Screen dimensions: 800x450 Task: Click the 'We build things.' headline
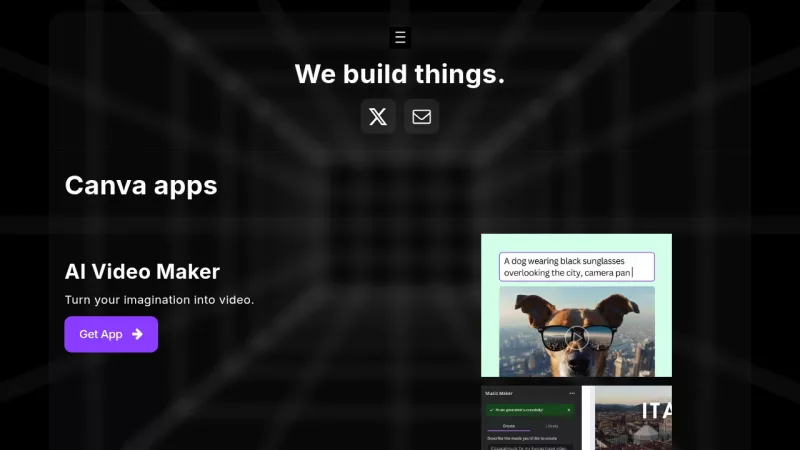(400, 74)
